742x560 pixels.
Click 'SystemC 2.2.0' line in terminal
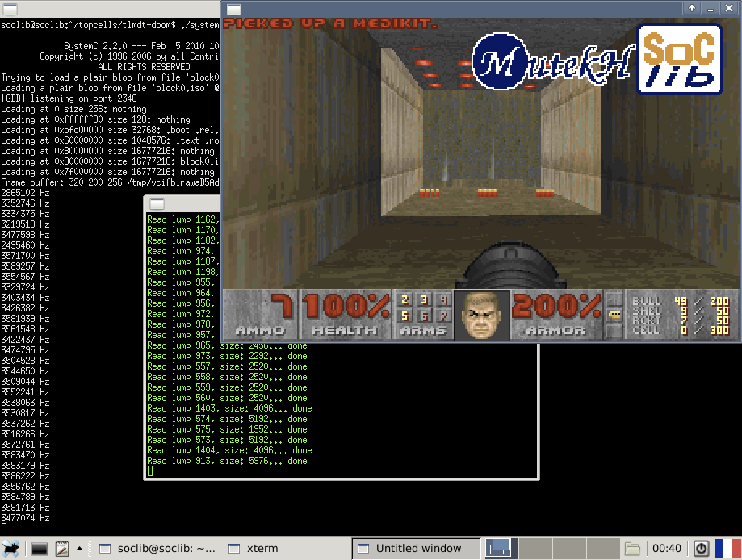coord(141,46)
